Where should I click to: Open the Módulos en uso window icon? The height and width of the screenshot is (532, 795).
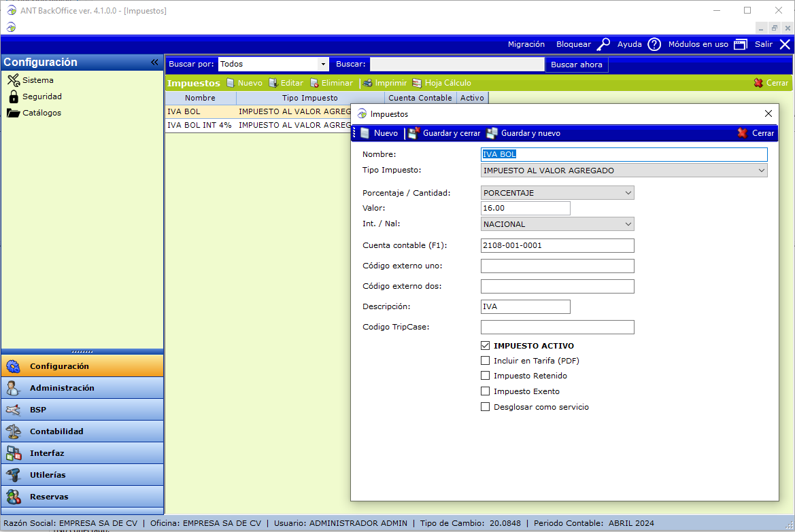pyautogui.click(x=741, y=44)
